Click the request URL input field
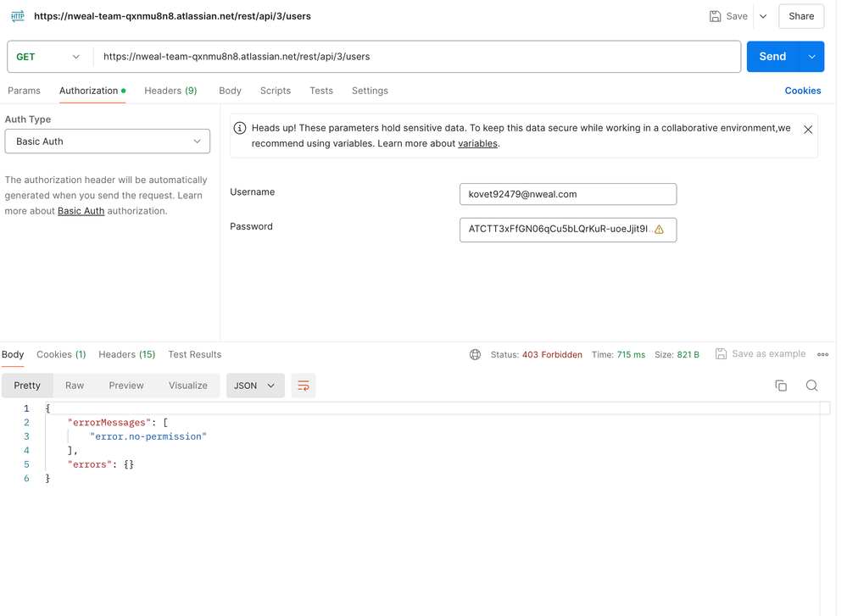This screenshot has height=616, width=847. (x=416, y=57)
